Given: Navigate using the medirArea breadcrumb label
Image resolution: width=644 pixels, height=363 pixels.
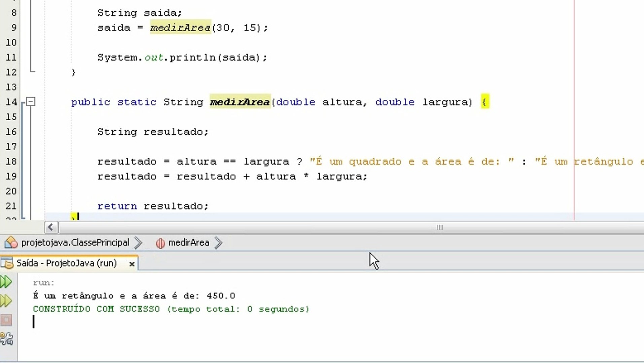Looking at the screenshot, I should coord(189,242).
